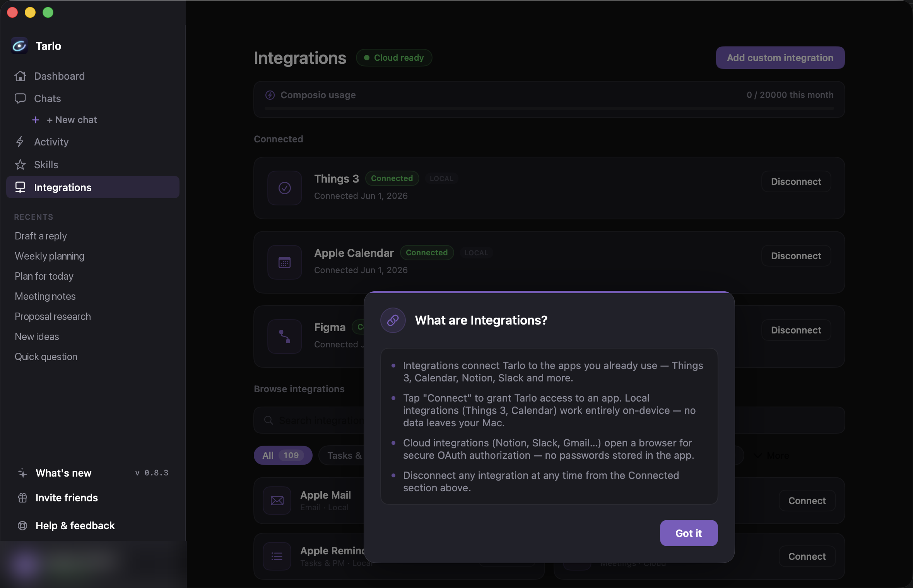Click the Chats speech bubble icon
Image resolution: width=913 pixels, height=588 pixels.
point(20,99)
